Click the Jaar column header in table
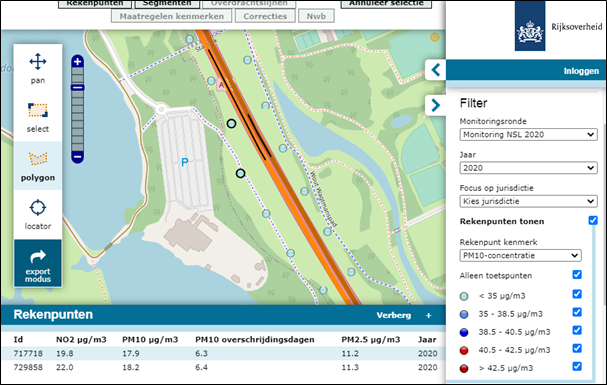 (x=427, y=340)
